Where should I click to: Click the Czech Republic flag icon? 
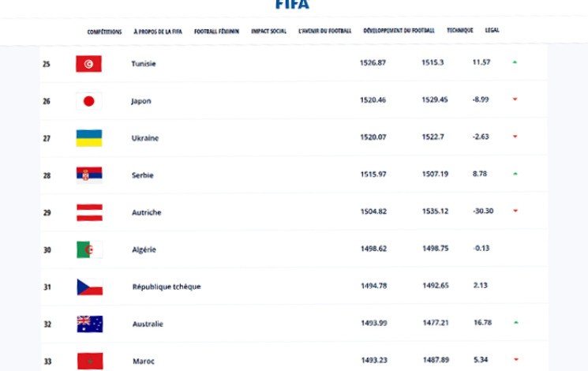point(88,287)
